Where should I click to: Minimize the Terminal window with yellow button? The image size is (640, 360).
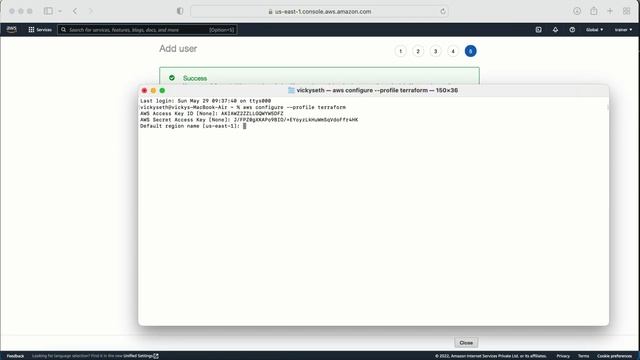click(x=153, y=91)
